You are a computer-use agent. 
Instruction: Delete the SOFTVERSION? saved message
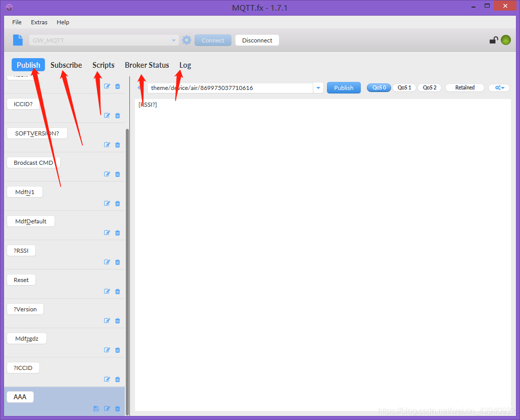click(117, 145)
